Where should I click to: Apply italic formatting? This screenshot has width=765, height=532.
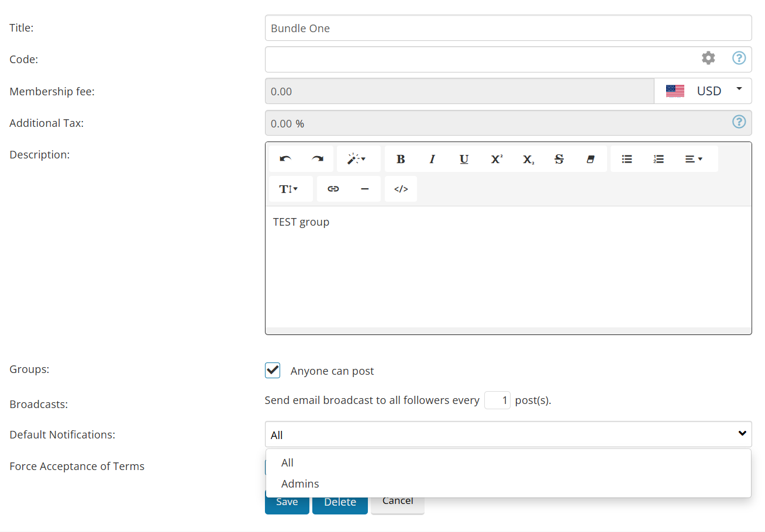pos(432,159)
